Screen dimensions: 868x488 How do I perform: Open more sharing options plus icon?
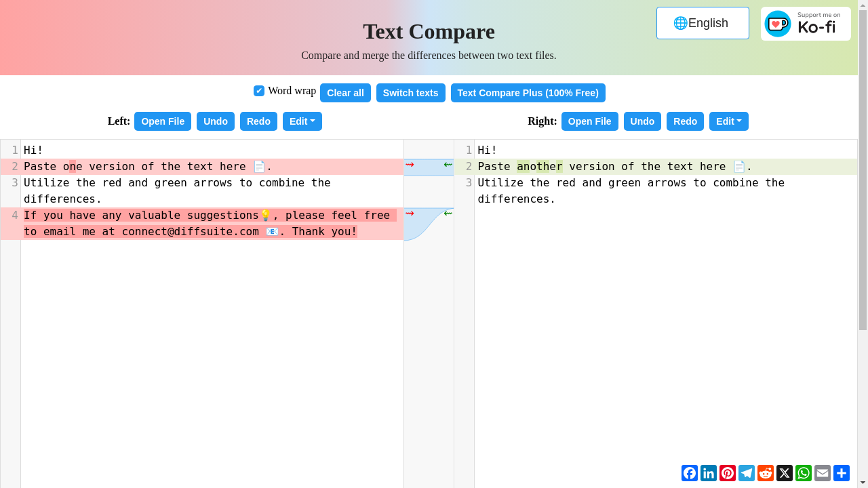click(842, 473)
